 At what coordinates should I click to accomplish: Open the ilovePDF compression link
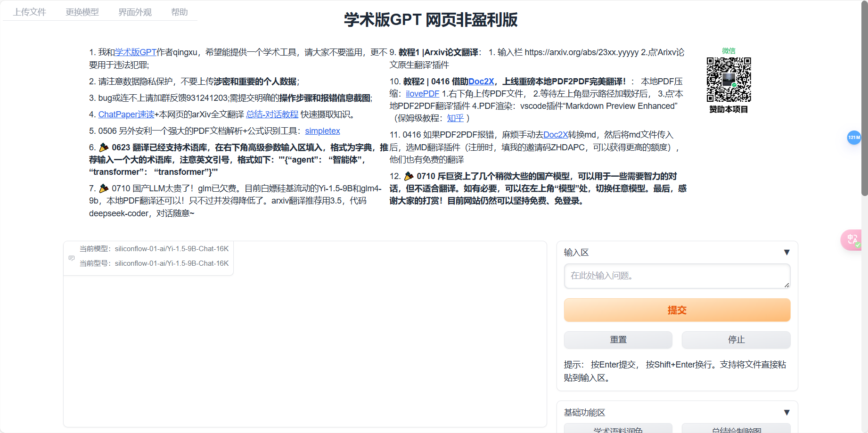(x=422, y=93)
